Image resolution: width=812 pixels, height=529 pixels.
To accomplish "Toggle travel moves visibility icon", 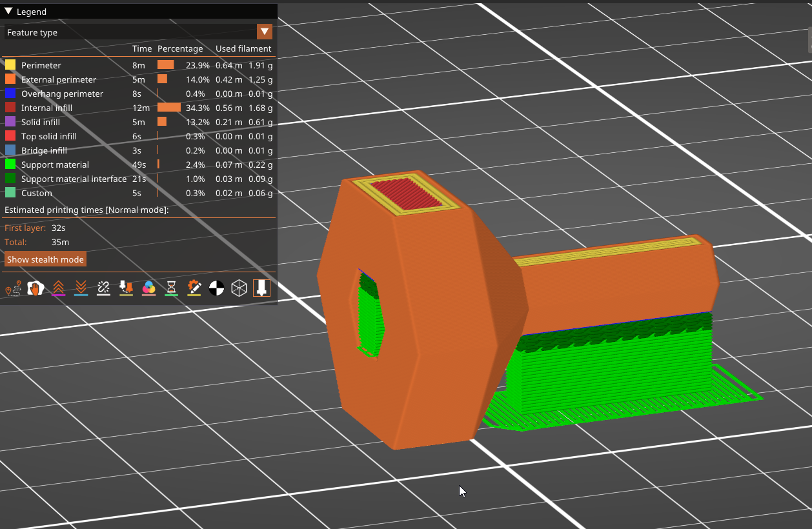I will (x=13, y=288).
